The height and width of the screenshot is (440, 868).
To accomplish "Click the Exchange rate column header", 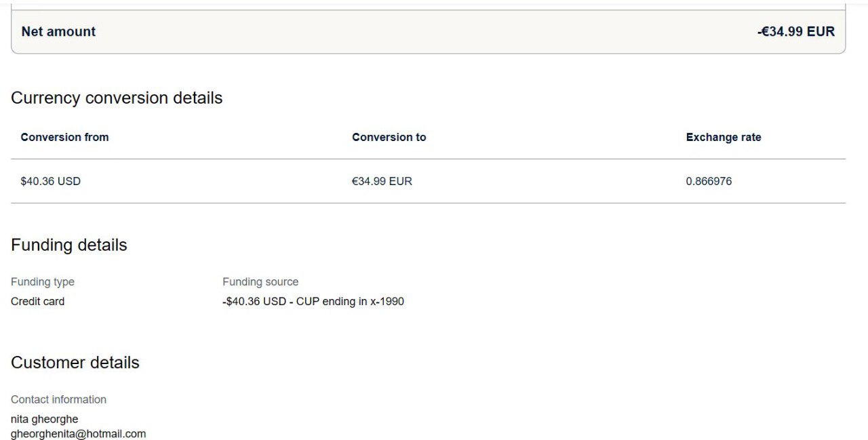I will (x=723, y=138).
